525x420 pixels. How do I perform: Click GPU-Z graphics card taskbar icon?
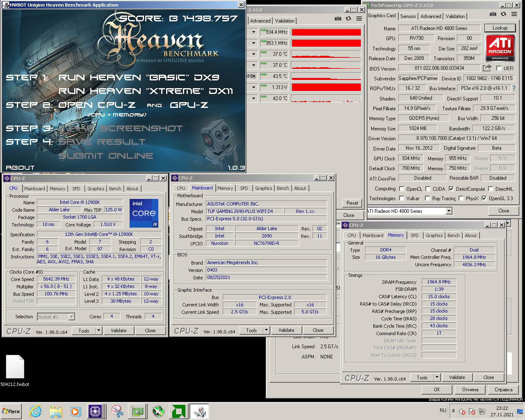click(x=137, y=411)
